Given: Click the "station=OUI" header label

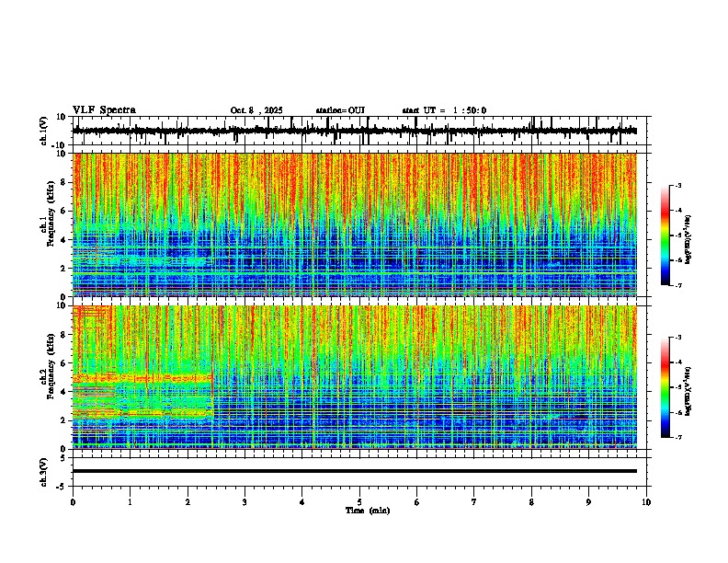Looking at the screenshot, I should tap(340, 110).
